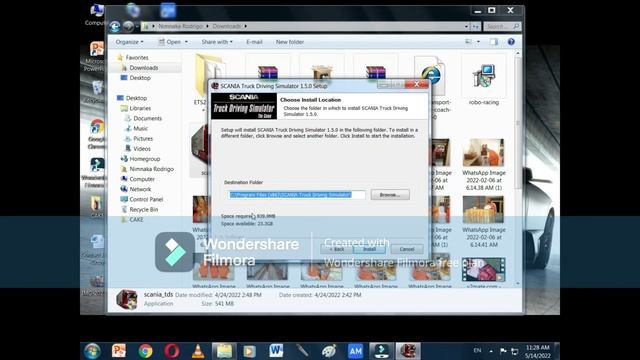
Task: Click Explorer forward navigation arrow
Action: click(x=128, y=27)
